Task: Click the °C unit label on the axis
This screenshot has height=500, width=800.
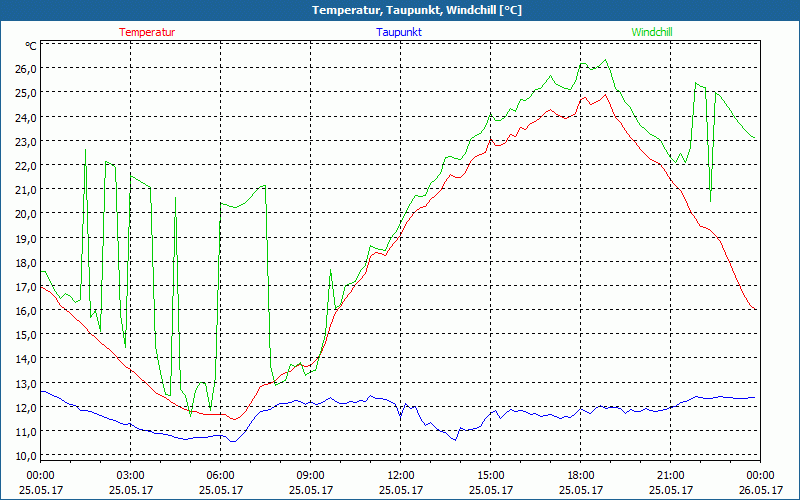Action: pos(31,46)
